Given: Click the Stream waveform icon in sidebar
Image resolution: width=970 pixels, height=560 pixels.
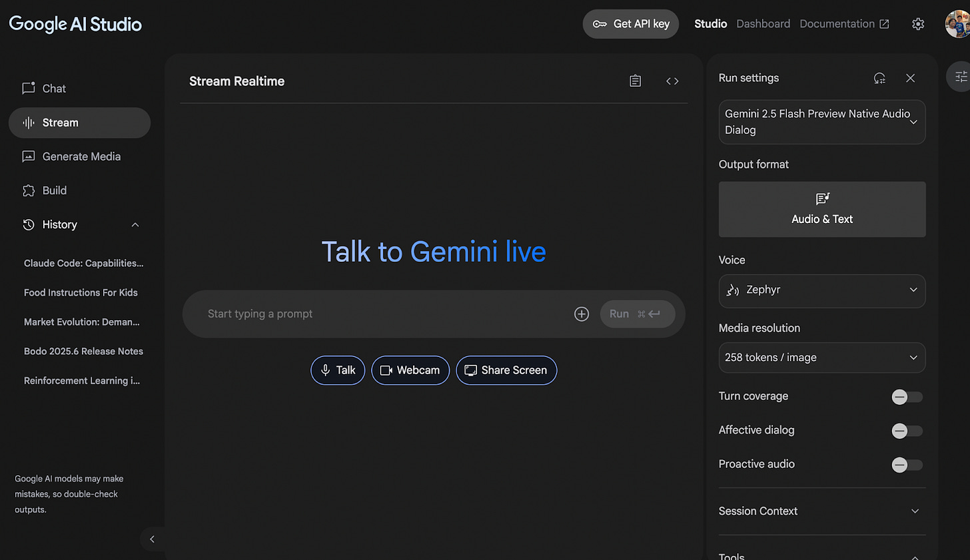Looking at the screenshot, I should (x=29, y=123).
